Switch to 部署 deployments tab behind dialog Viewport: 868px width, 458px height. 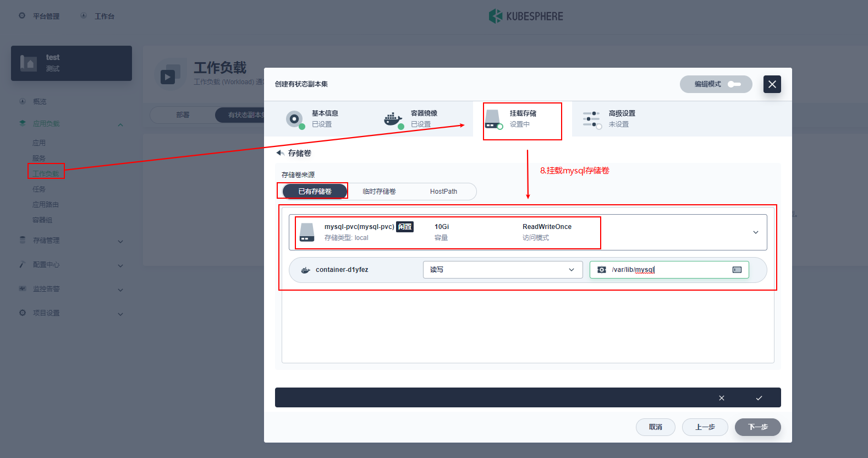coord(183,115)
